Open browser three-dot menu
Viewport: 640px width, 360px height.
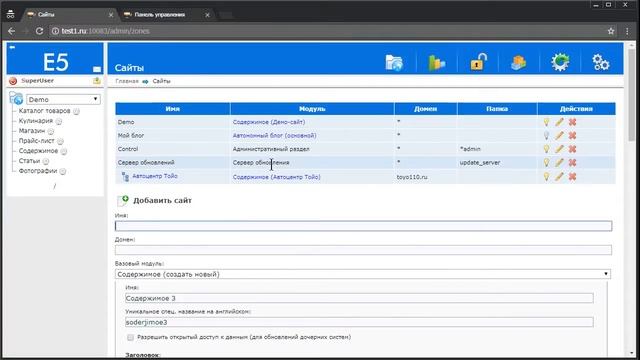627,31
